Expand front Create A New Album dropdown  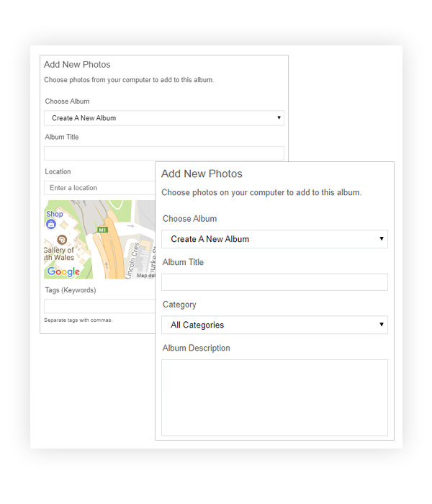pyautogui.click(x=274, y=239)
